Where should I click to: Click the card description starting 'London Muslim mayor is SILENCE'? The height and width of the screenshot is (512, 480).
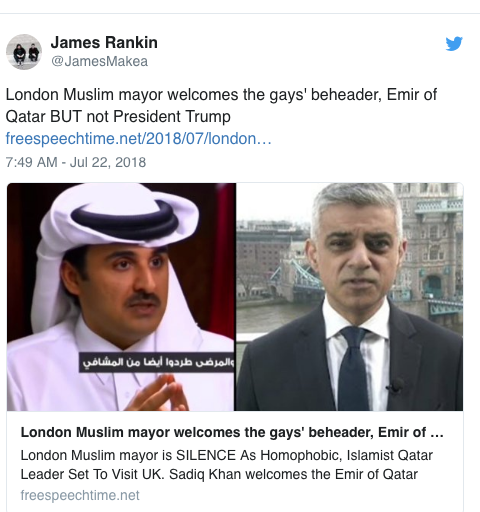coord(227,465)
